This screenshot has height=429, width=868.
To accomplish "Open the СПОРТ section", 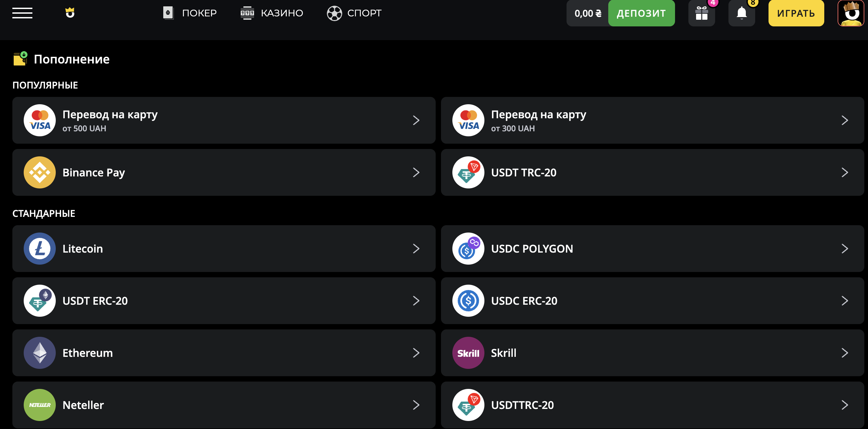I will 354,13.
